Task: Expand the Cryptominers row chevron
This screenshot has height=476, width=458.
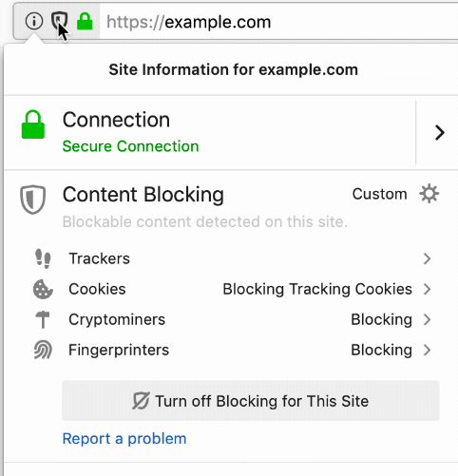Action: (427, 319)
